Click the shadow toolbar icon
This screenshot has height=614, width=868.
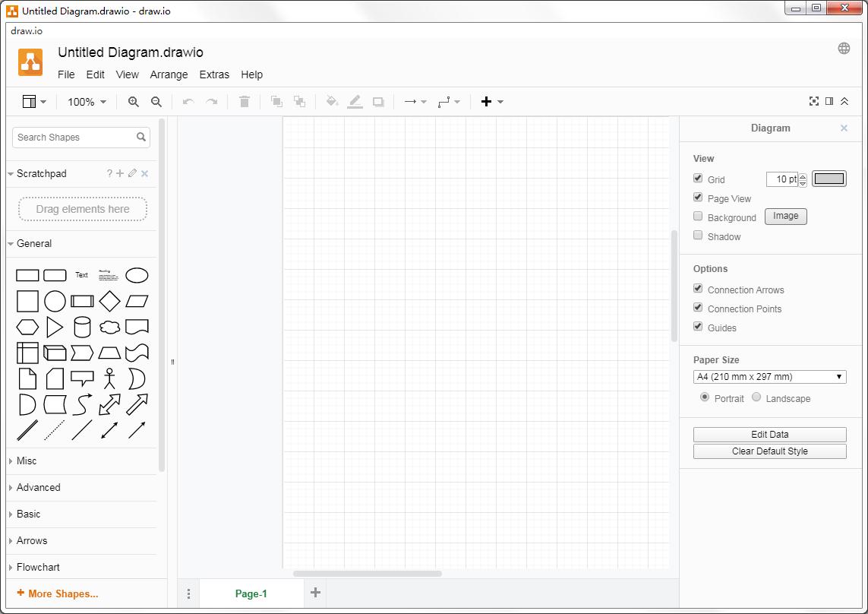[378, 102]
